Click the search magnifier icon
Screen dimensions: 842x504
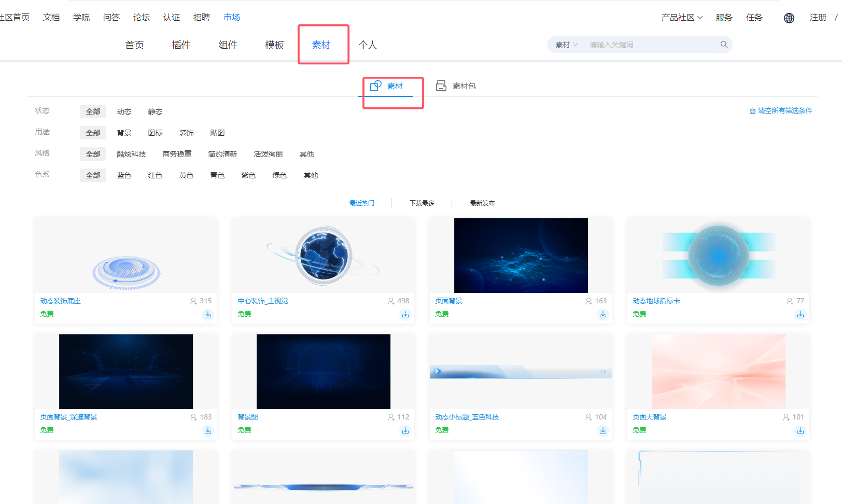[x=724, y=45]
